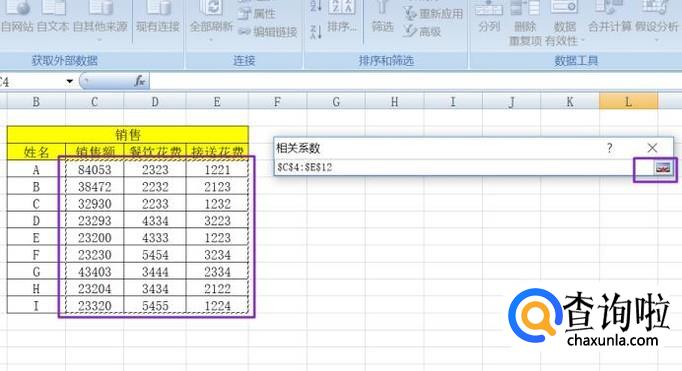Image resolution: width=682 pixels, height=371 pixels.
Task: Click the range selector expand icon in dialog
Action: [662, 168]
